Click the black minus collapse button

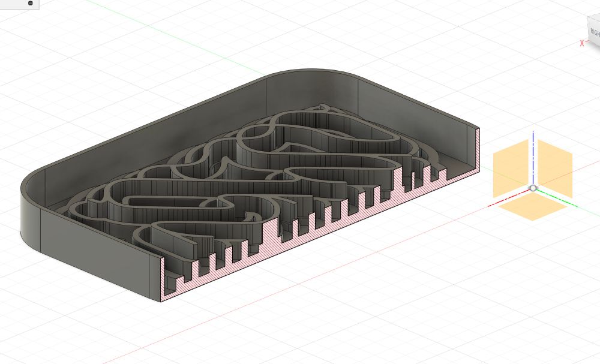(x=31, y=3)
